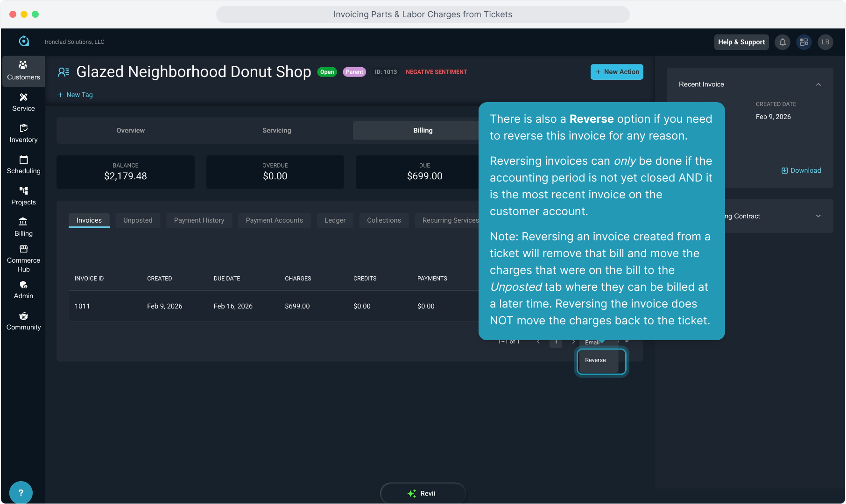The width and height of the screenshot is (846, 504).
Task: Open the Admin settings section
Action: [x=23, y=290]
